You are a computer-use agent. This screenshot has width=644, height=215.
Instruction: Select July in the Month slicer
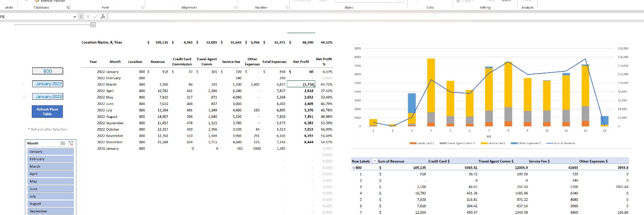pyautogui.click(x=51, y=196)
